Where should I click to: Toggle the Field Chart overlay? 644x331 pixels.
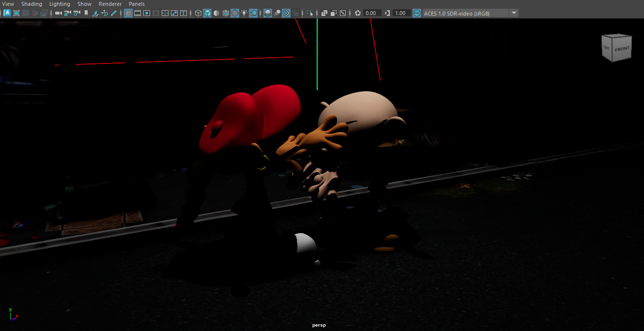click(165, 13)
